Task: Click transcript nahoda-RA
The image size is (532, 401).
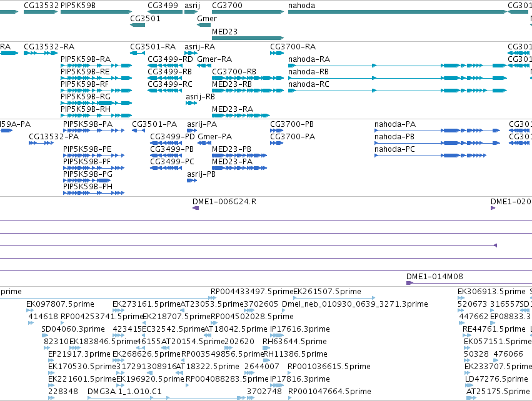Action: click(309, 59)
